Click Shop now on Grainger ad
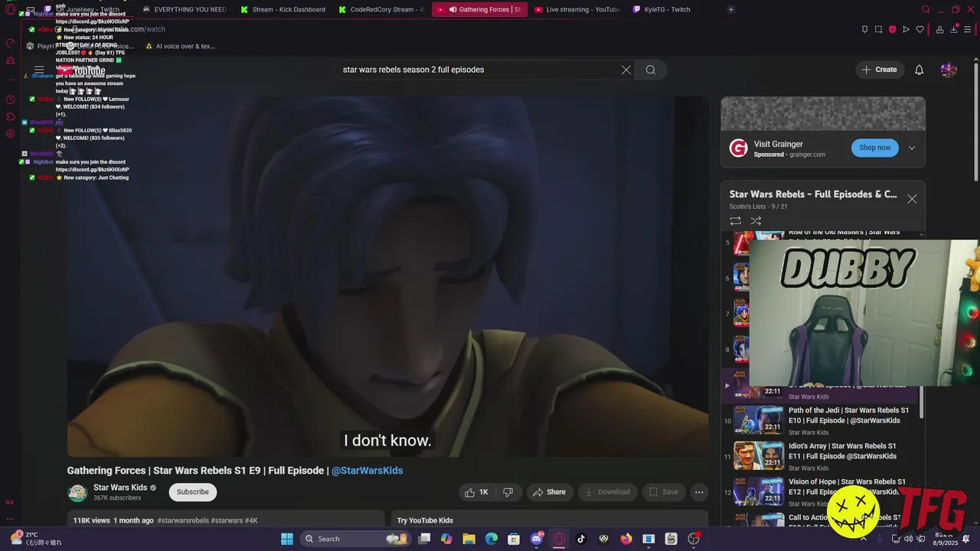 coord(875,148)
